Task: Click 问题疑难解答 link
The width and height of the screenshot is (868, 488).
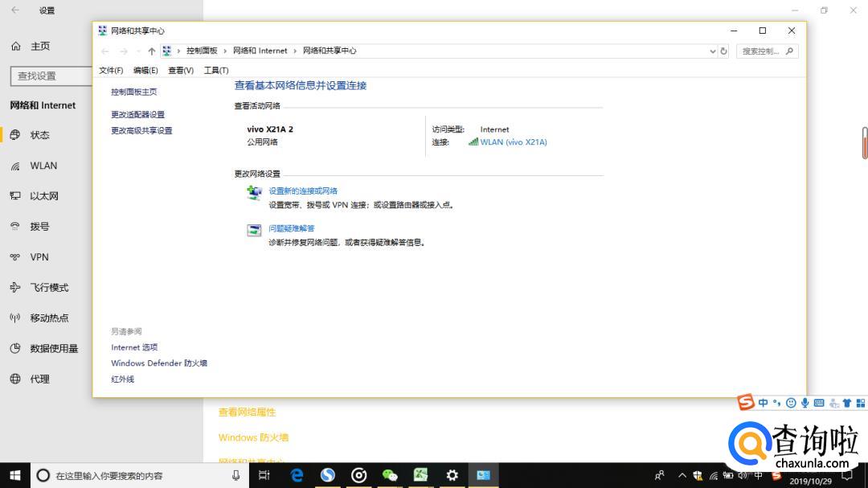Action: pos(292,228)
